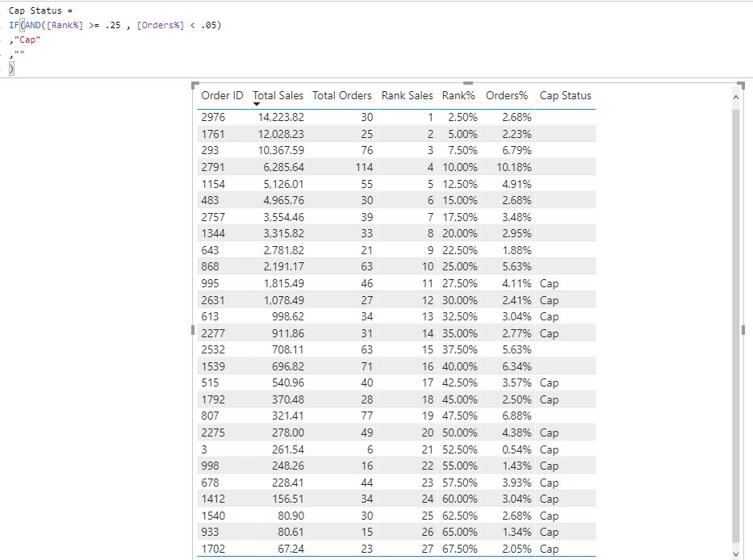Select Orders% value 6.88%
The height and width of the screenshot is (560, 753).
517,416
